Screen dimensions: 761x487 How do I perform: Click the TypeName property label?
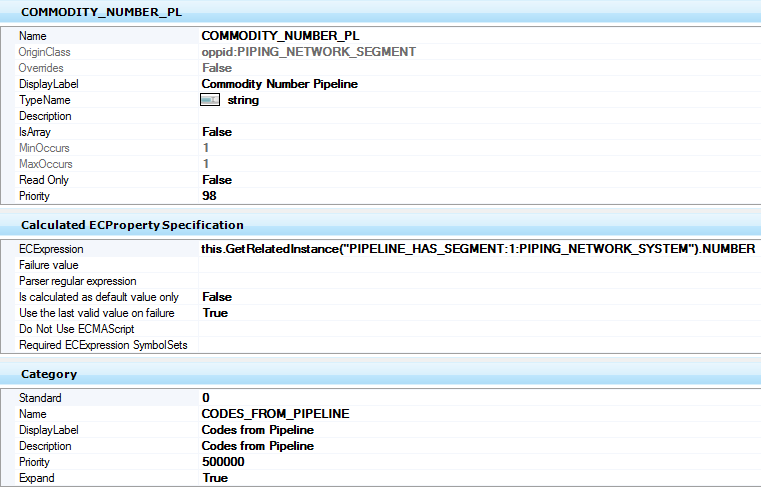pyautogui.click(x=45, y=100)
